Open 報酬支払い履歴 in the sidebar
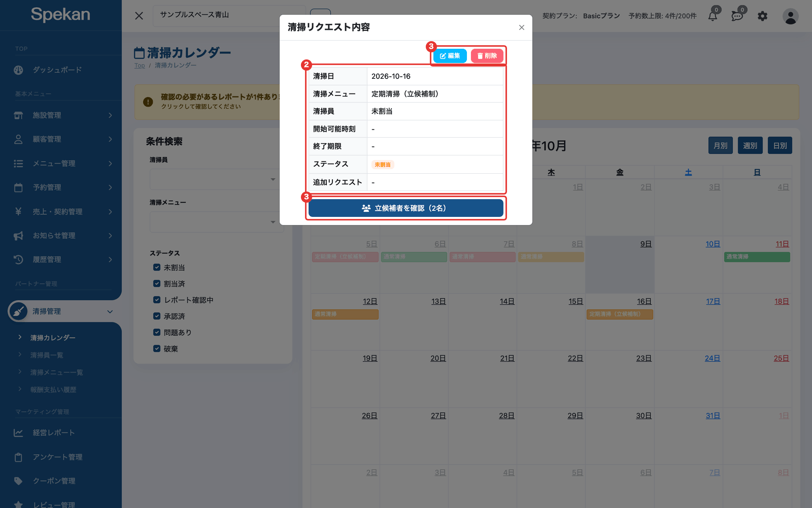812x508 pixels. click(53, 390)
